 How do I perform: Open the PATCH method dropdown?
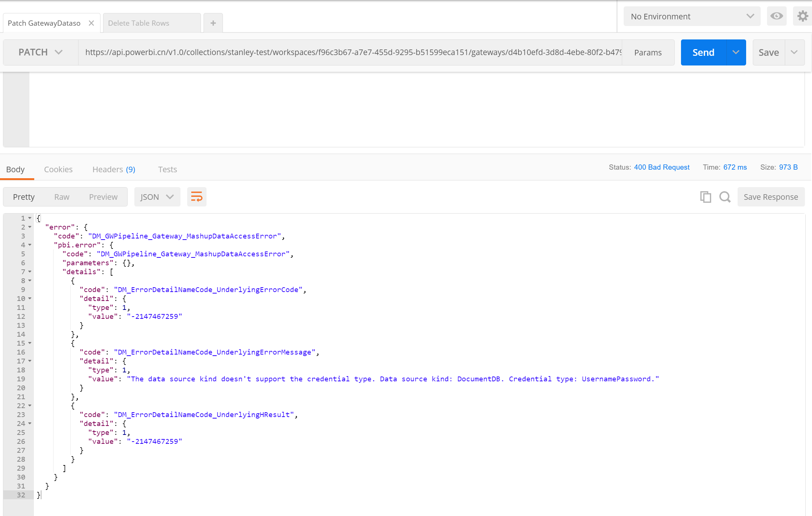(41, 52)
